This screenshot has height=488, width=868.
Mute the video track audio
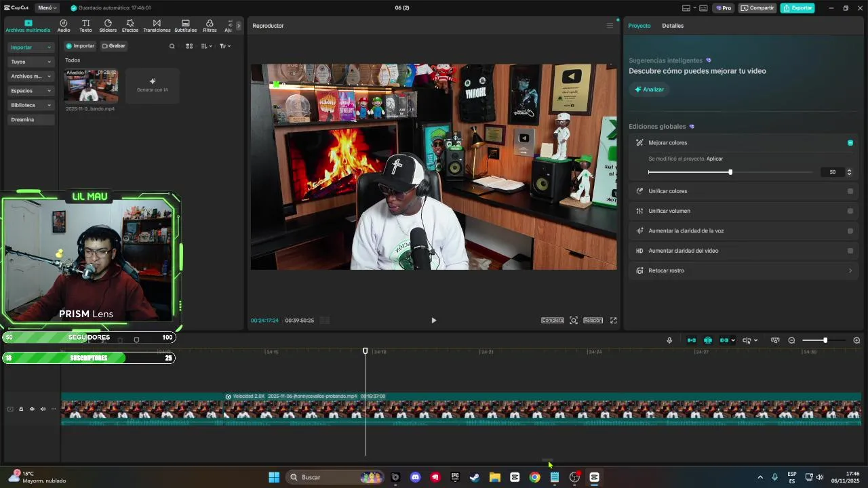[x=43, y=409]
